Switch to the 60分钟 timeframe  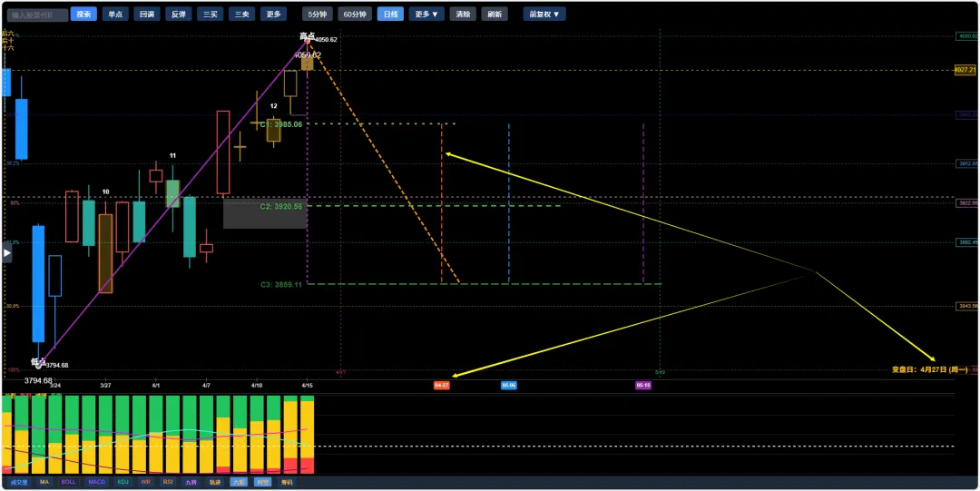pyautogui.click(x=355, y=14)
